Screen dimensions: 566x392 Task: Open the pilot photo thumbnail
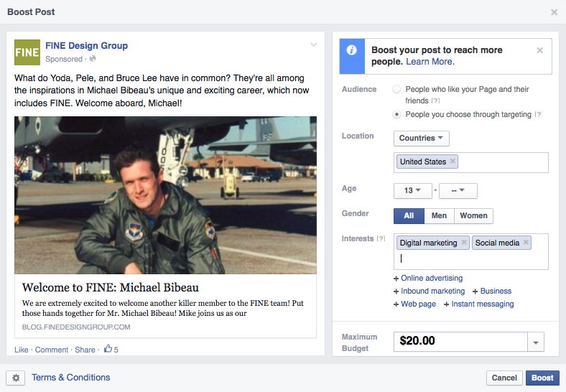pyautogui.click(x=165, y=195)
